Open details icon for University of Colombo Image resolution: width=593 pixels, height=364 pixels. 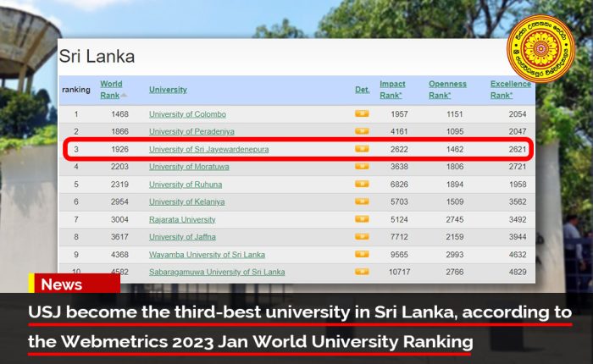pyautogui.click(x=362, y=113)
